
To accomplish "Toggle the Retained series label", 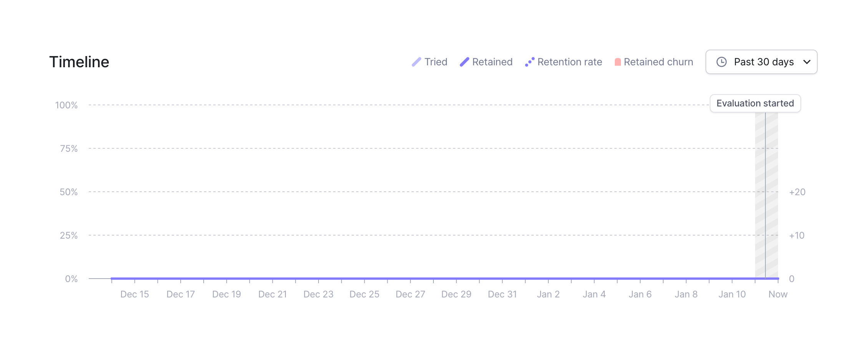I will [x=492, y=62].
